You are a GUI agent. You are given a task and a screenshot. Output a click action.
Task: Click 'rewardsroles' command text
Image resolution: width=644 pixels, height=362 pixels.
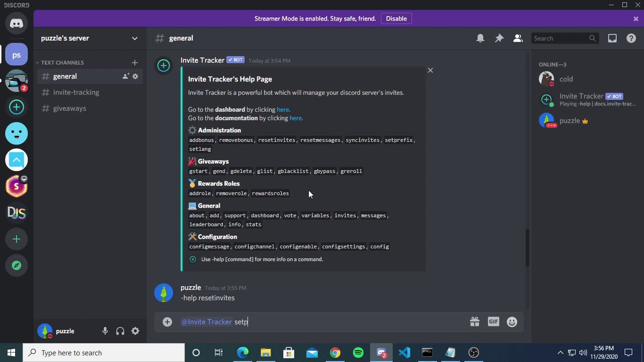pos(270,194)
